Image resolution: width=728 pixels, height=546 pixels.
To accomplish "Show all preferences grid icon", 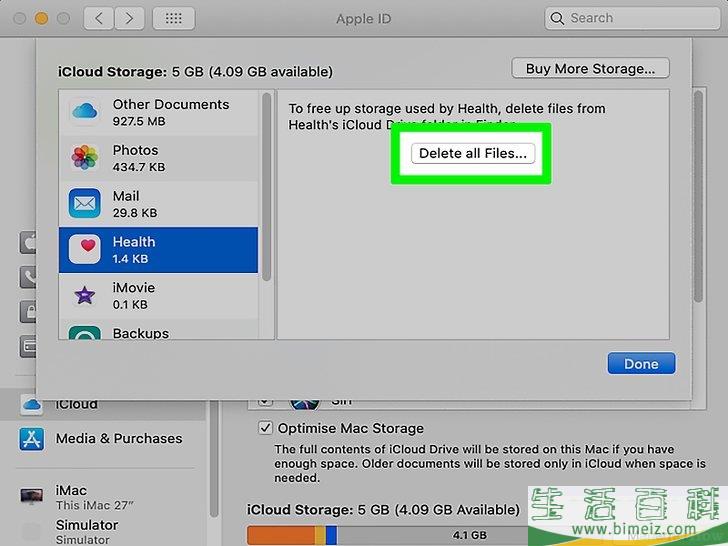I will tap(174, 19).
